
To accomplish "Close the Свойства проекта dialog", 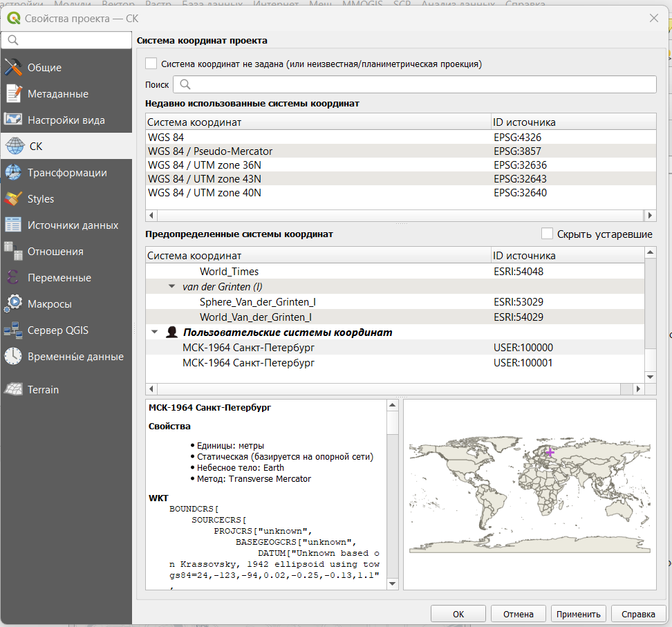I will 653,18.
